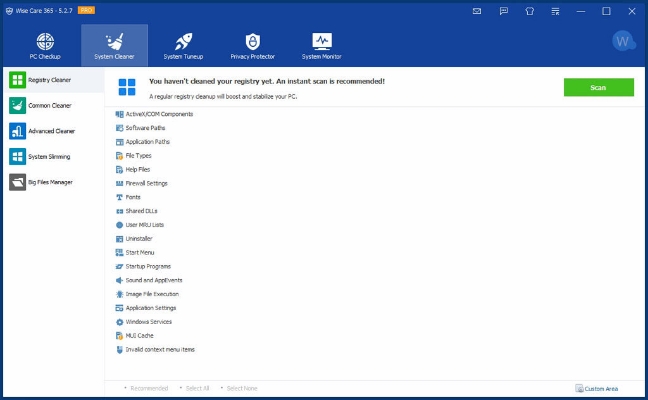Screen dimensions: 648x400
Task: Open the System Tuneup tab
Action: (x=183, y=46)
